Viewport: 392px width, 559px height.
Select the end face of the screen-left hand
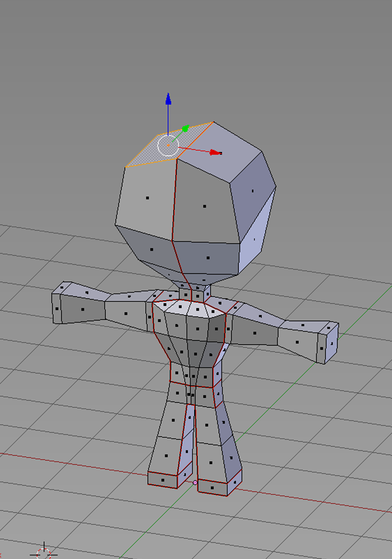[57, 308]
